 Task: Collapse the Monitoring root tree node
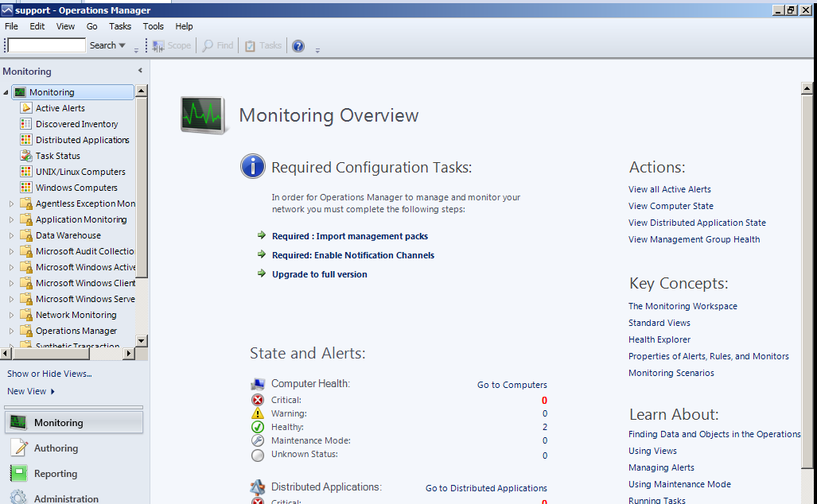click(x=6, y=93)
